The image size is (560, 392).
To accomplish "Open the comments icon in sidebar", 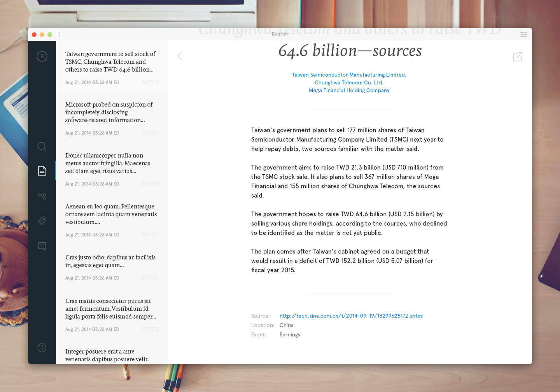I will [42, 246].
